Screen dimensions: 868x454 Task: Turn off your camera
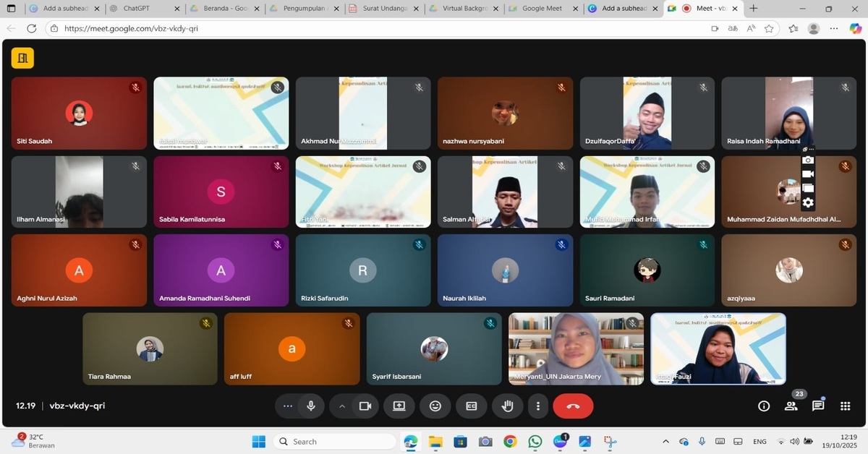[365, 406]
